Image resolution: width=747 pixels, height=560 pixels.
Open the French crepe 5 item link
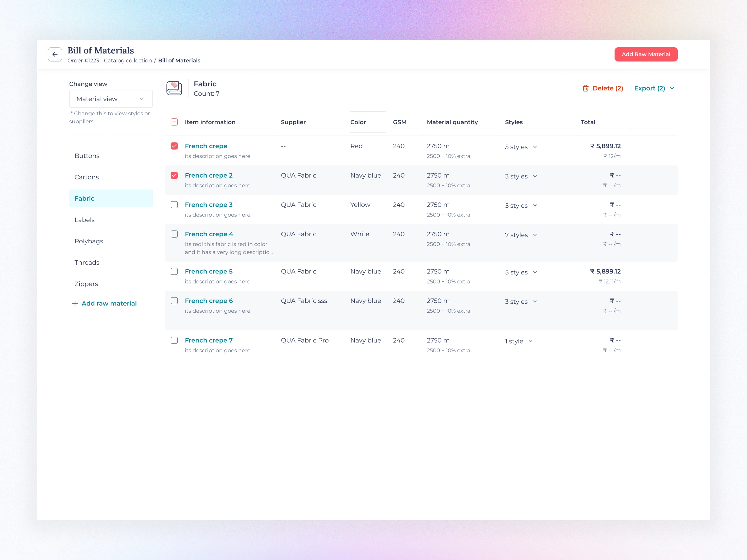[x=208, y=271]
